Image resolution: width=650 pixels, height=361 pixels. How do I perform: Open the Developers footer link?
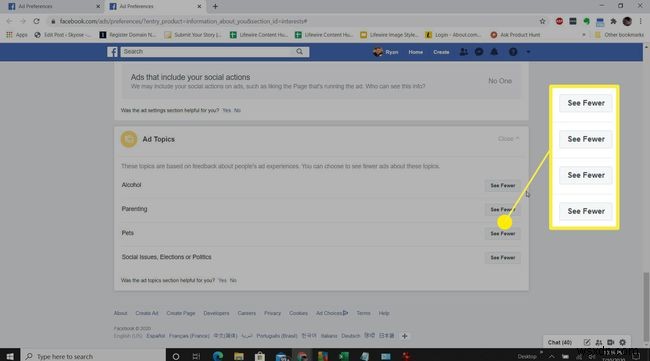pos(216,313)
